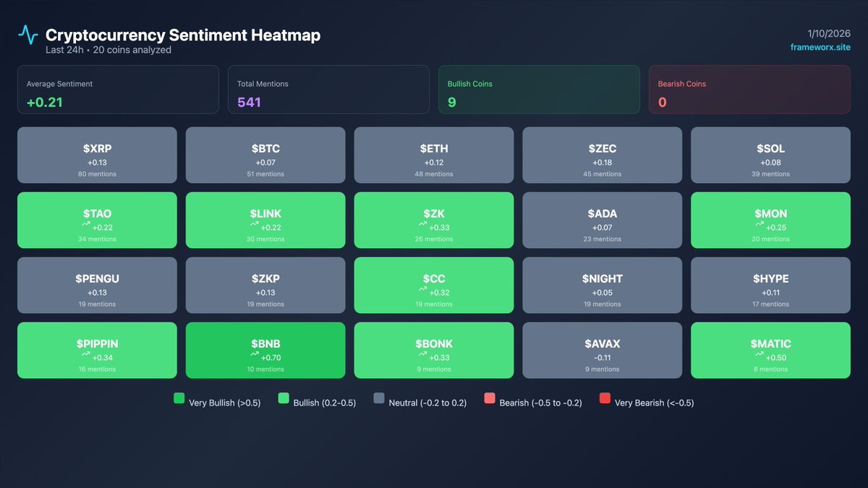The image size is (868, 488).
Task: Click the $HYPE ticker label
Action: (x=771, y=279)
